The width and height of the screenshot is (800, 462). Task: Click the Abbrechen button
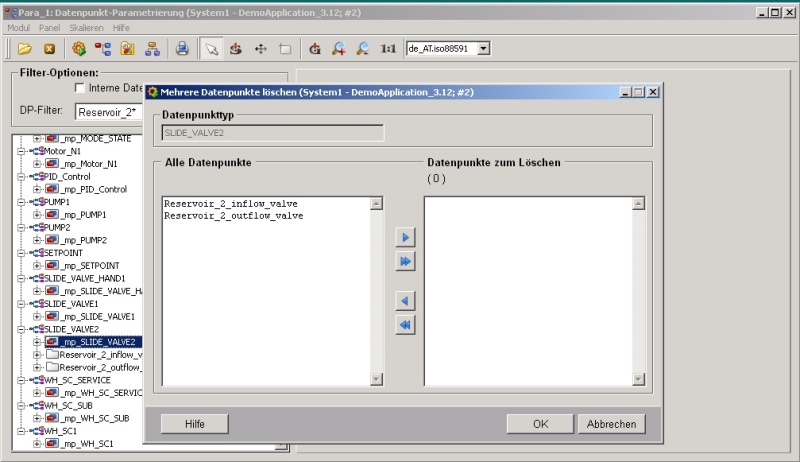coord(611,424)
